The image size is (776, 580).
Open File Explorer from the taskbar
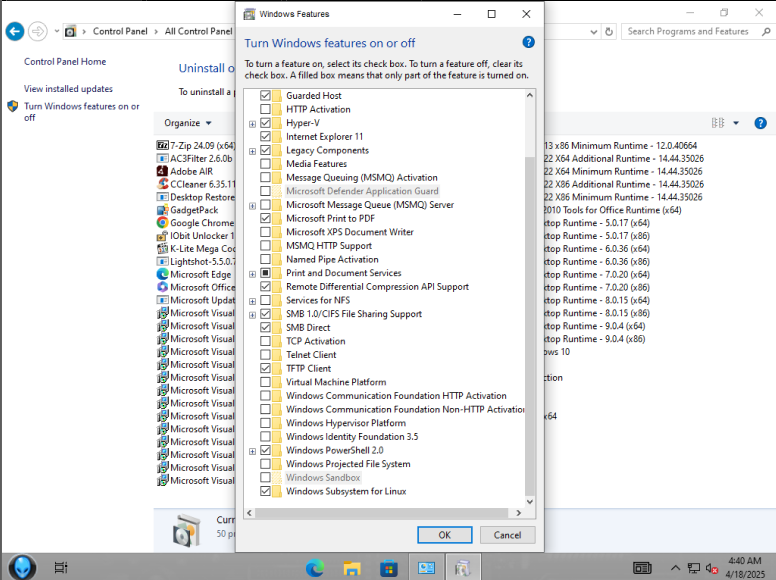(x=352, y=568)
